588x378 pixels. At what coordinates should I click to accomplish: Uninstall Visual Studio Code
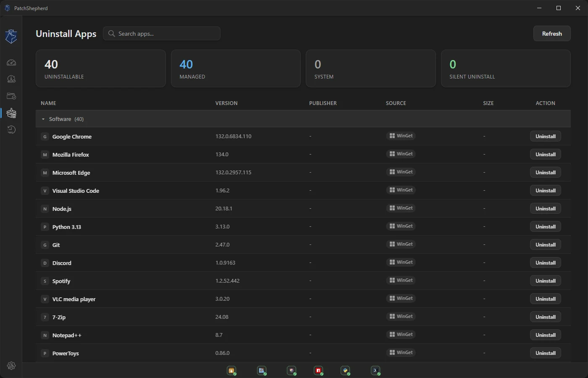pos(545,191)
